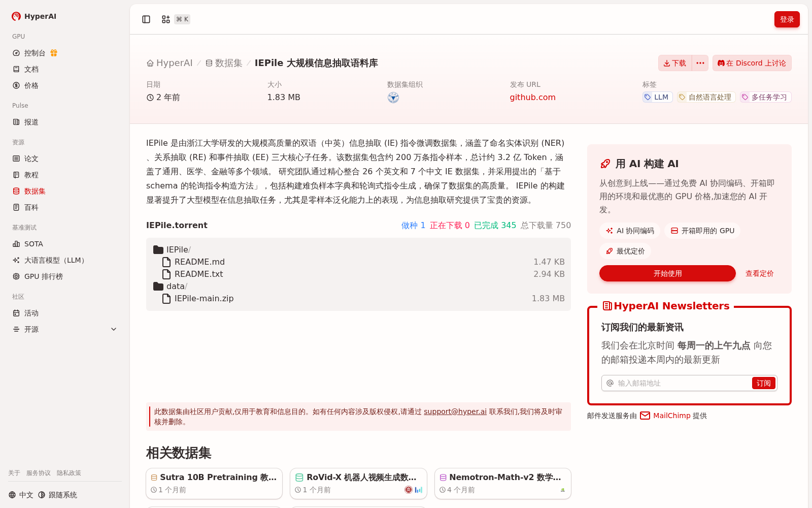Image resolution: width=812 pixels, height=508 pixels.
Task: Click the 下载 button
Action: pyautogui.click(x=675, y=63)
